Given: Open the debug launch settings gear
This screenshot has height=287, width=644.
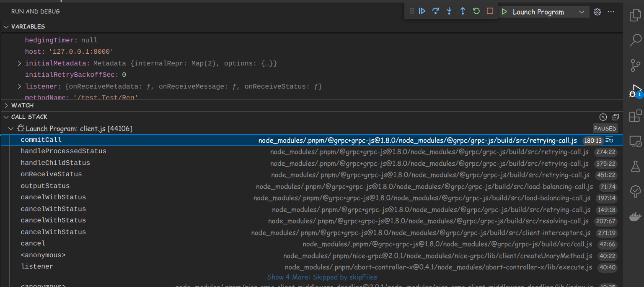Looking at the screenshot, I should tap(597, 12).
